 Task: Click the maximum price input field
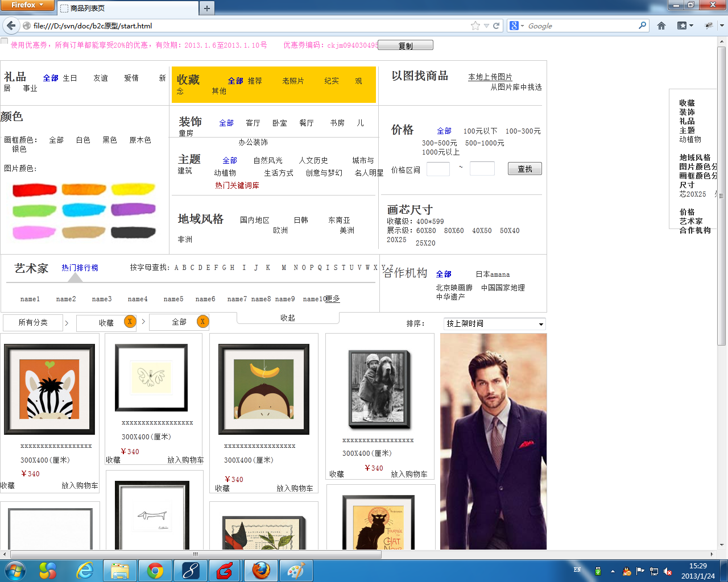482,168
